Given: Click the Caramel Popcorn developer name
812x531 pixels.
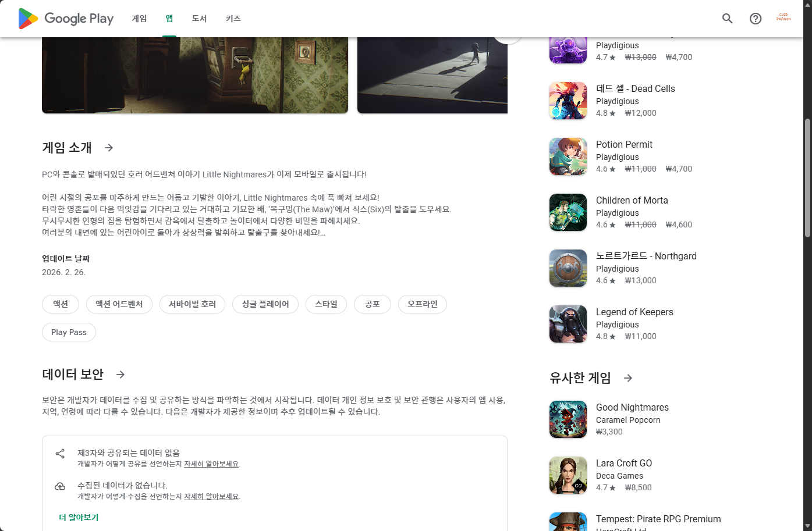Looking at the screenshot, I should pos(628,420).
